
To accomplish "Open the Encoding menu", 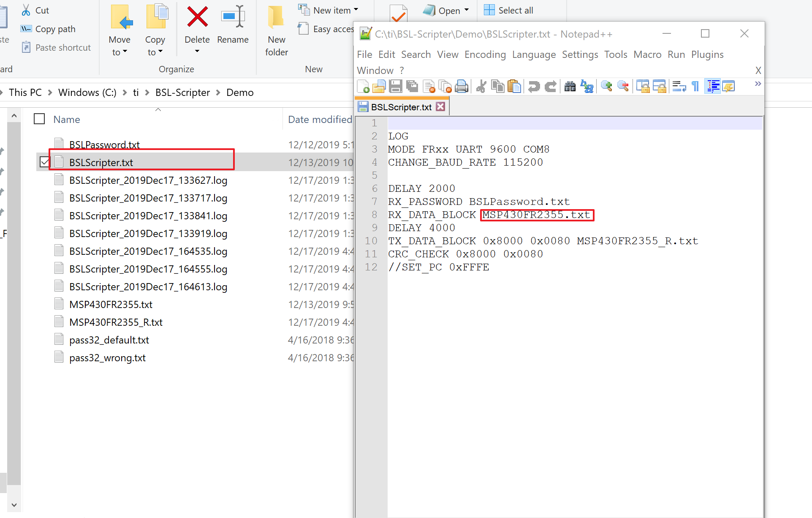I will pyautogui.click(x=485, y=55).
